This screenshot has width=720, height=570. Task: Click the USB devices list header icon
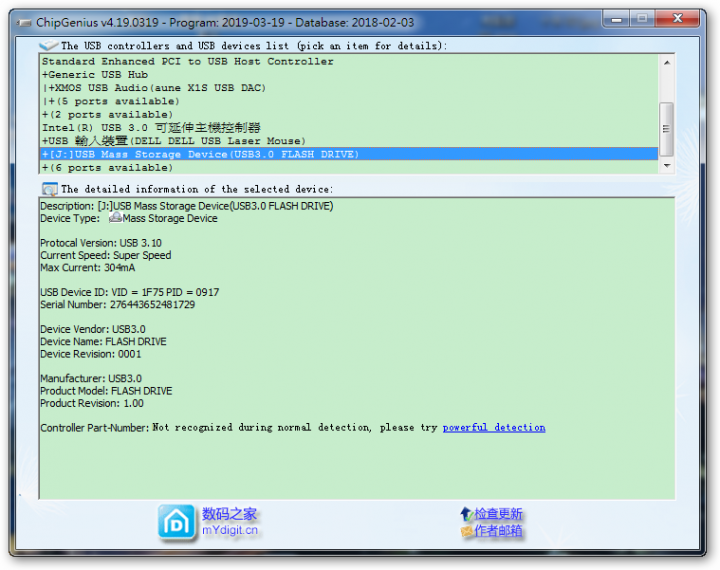pyautogui.click(x=49, y=45)
